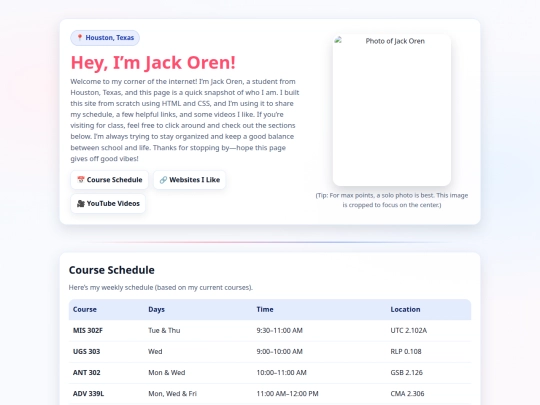The width and height of the screenshot is (540, 405).
Task: Click the UTC 2.102A location cell
Action: pyautogui.click(x=408, y=331)
